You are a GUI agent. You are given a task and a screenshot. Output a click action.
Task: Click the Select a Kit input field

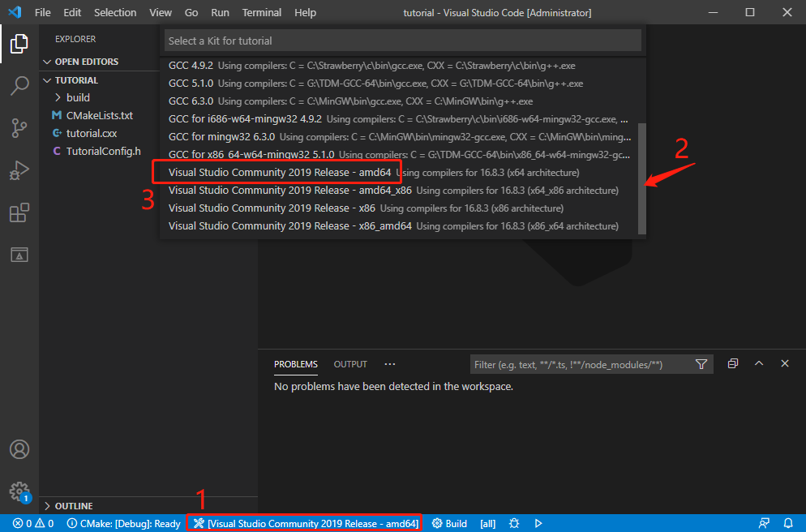click(403, 41)
